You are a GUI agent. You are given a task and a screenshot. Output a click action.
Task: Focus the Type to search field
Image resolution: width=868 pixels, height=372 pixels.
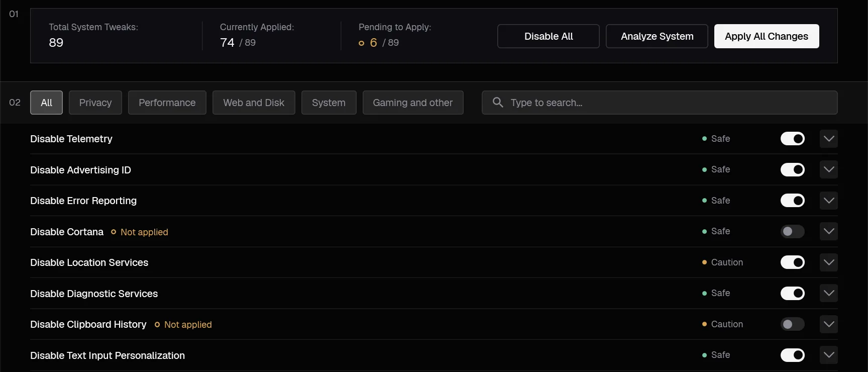[x=660, y=103]
